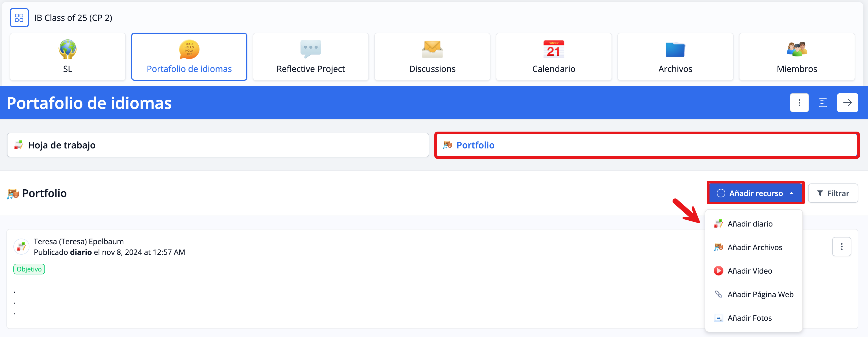Click the Filtrar button
868x337 pixels.
tap(833, 193)
